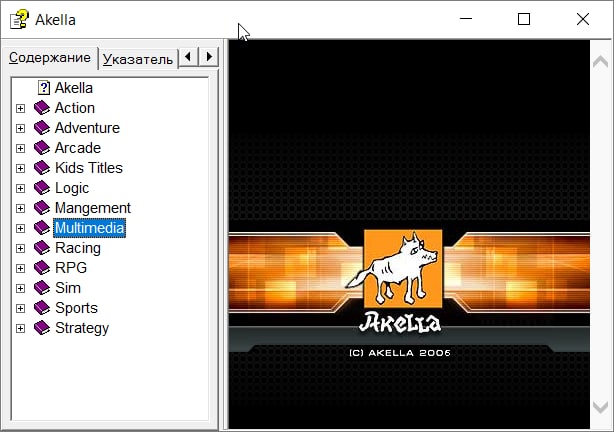Click the purple book icon beside Racing
Screen dimensions: 614x432
pos(42,248)
